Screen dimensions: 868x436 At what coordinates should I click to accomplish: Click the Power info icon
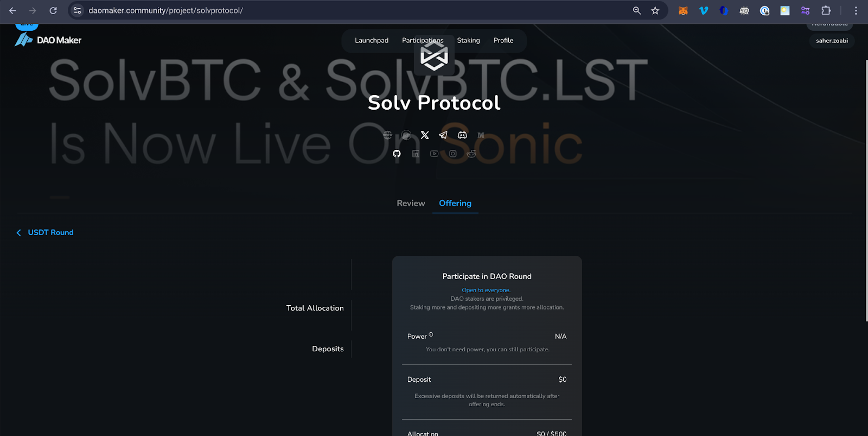point(431,334)
